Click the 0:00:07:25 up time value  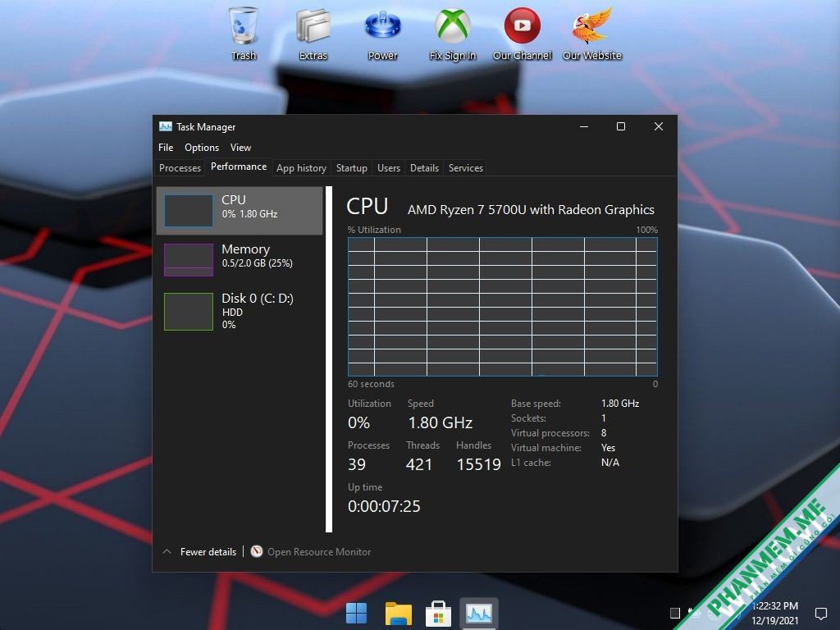pos(384,506)
